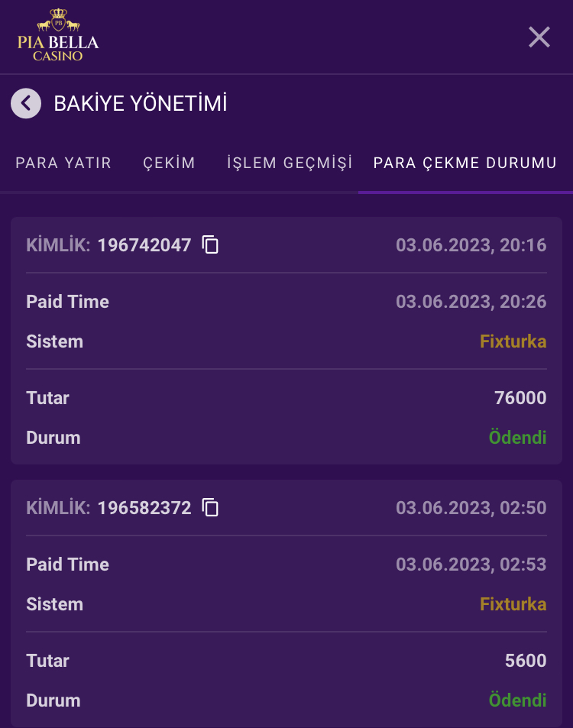Click the Pia Bella Casino logo
This screenshot has width=573, height=728.
click(x=58, y=35)
